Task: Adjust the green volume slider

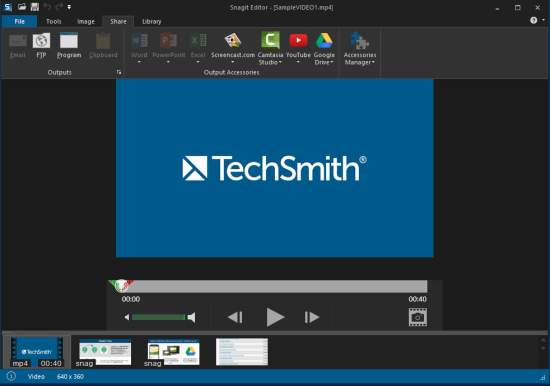Action: tap(159, 317)
